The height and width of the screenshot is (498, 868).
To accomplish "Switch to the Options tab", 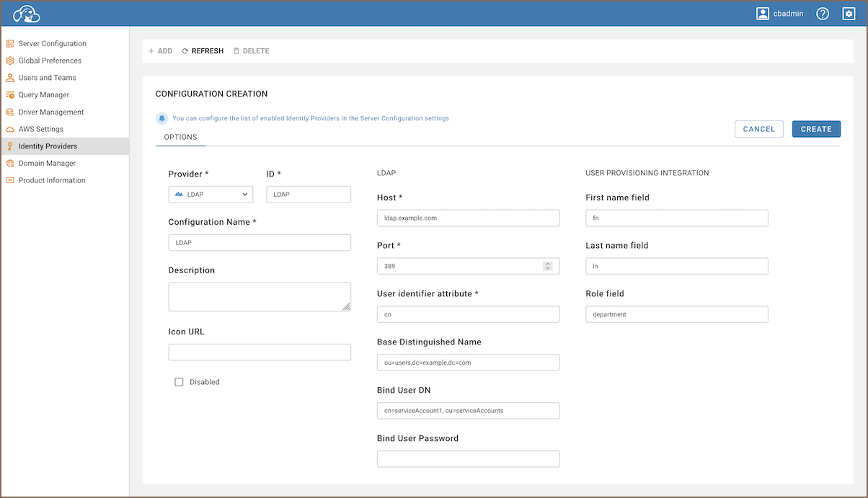I will pos(180,137).
